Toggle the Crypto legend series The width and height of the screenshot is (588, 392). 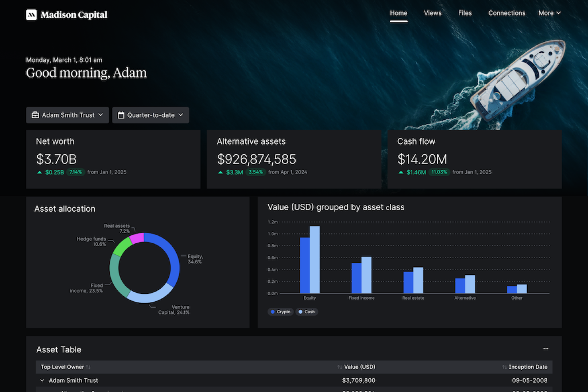280,312
